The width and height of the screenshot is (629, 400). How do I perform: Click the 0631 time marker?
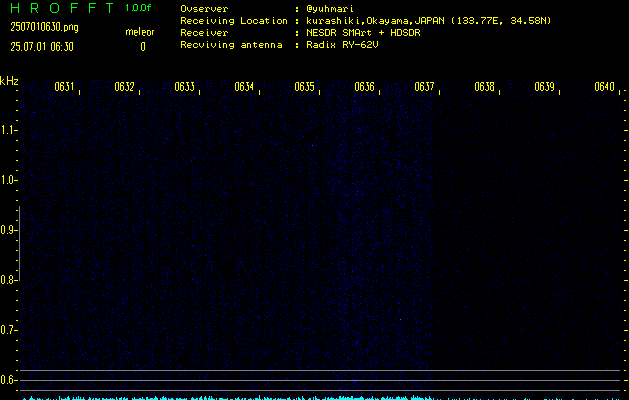tap(64, 87)
